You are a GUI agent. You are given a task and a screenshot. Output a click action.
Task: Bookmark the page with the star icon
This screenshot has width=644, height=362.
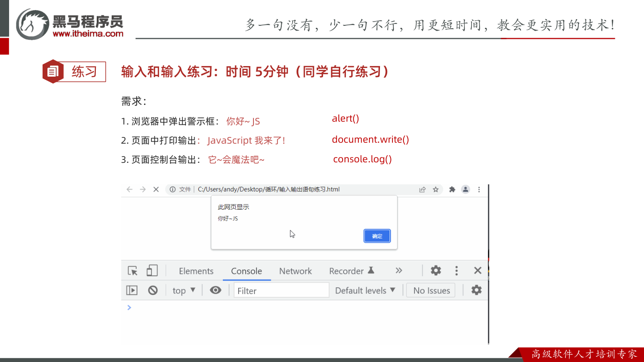(x=436, y=190)
